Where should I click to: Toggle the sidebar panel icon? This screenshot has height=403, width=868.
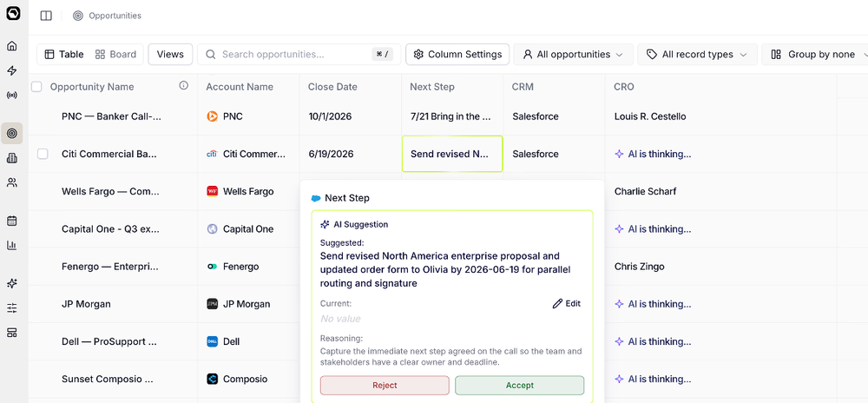click(47, 16)
